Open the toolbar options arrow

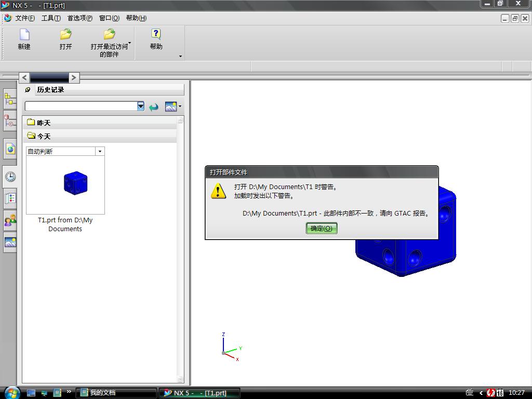point(180,56)
